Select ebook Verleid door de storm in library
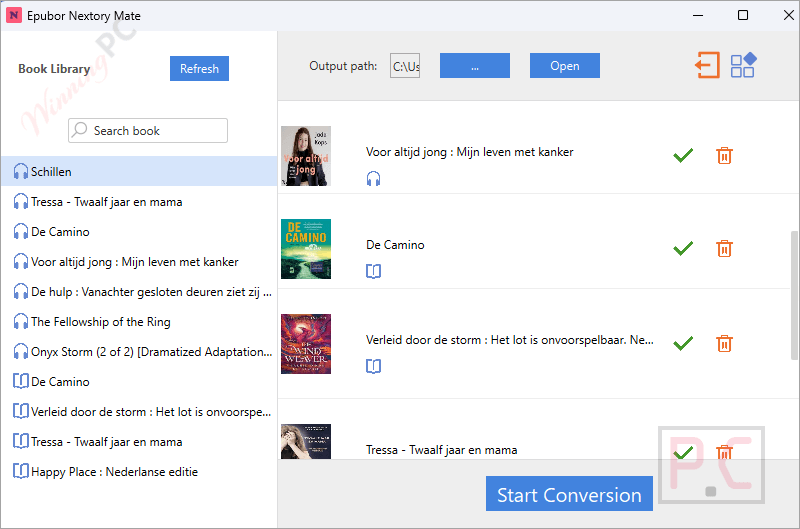Viewport: 800px width, 529px height. 139,412
